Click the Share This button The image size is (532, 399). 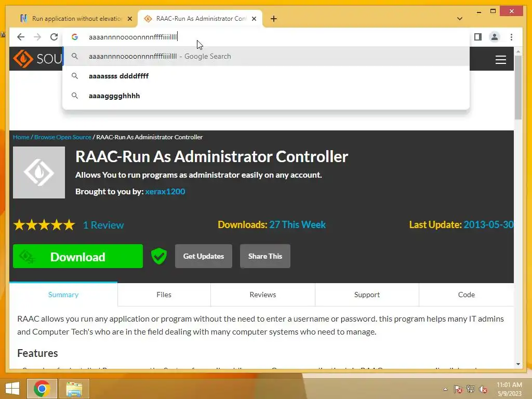pyautogui.click(x=265, y=256)
